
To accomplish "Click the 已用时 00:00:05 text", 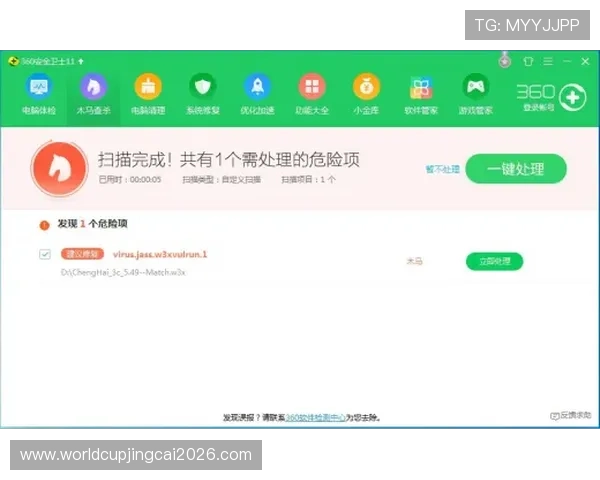I will point(130,180).
